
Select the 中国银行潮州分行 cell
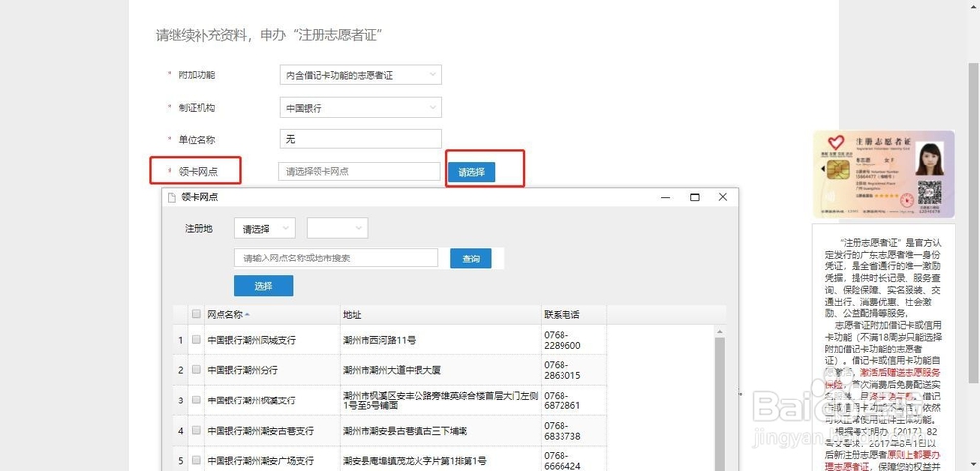271,370
